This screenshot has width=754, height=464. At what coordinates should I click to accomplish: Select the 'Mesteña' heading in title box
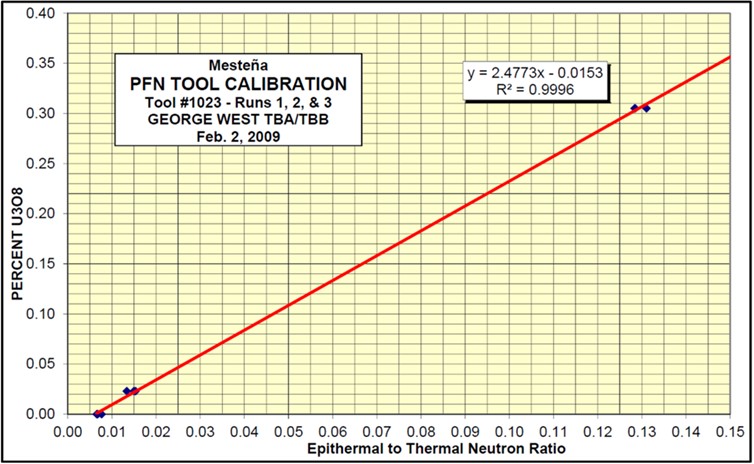239,65
